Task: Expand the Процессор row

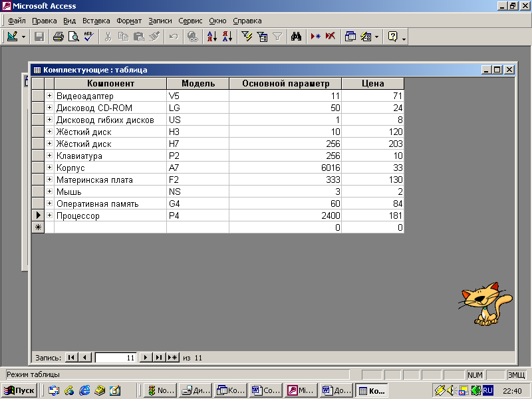Action: tap(49, 215)
